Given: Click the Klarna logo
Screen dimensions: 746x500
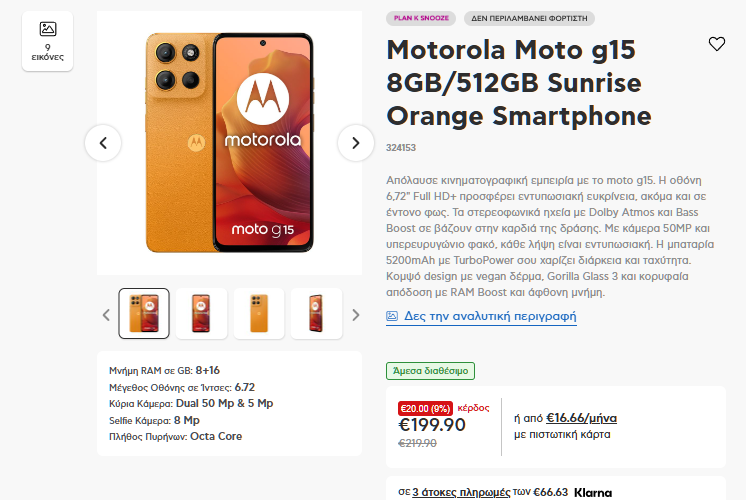Looking at the screenshot, I should pos(593,492).
